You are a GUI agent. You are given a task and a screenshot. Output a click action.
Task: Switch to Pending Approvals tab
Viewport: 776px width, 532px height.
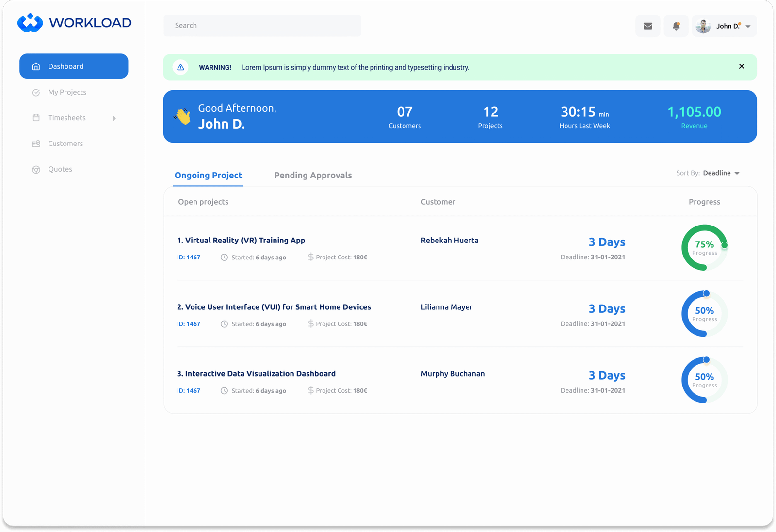(313, 176)
